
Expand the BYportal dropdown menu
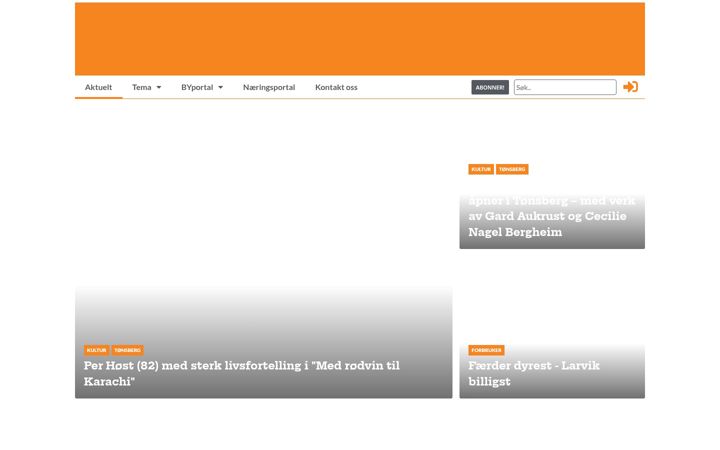[202, 87]
